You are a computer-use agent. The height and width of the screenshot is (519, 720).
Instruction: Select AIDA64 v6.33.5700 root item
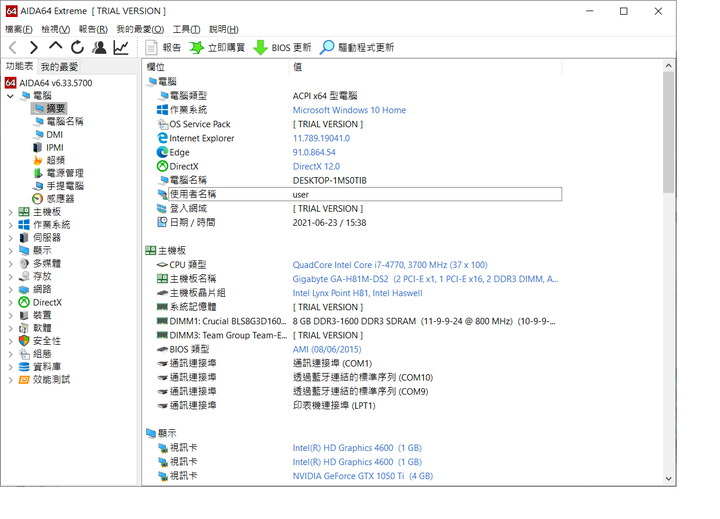[x=48, y=83]
